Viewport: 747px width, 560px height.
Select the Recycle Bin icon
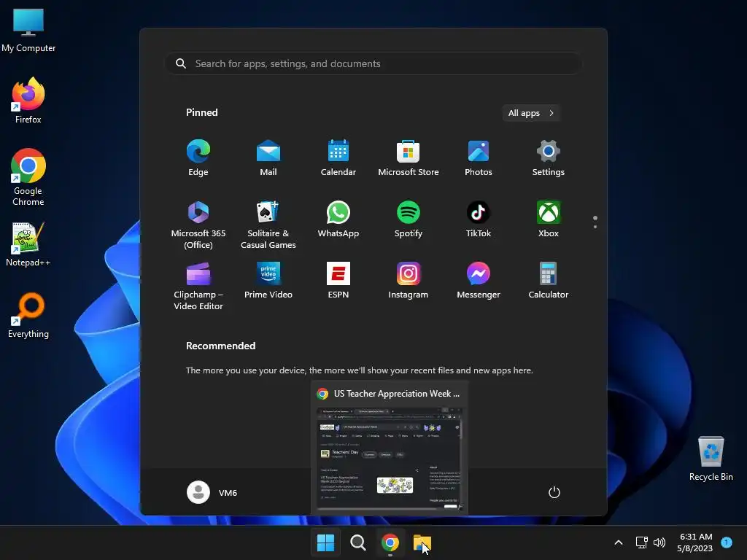(711, 459)
